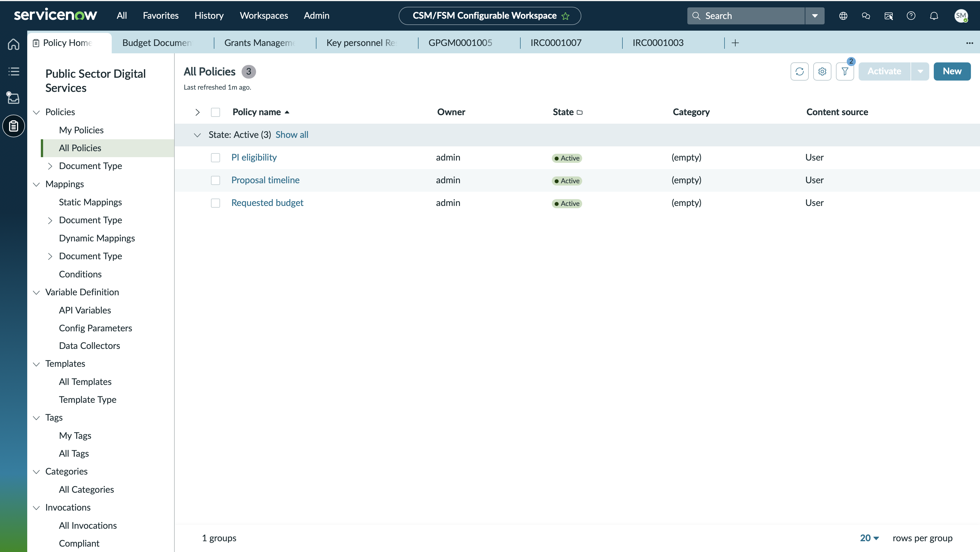Open the search scope dropdown arrow
980x552 pixels.
(x=815, y=16)
